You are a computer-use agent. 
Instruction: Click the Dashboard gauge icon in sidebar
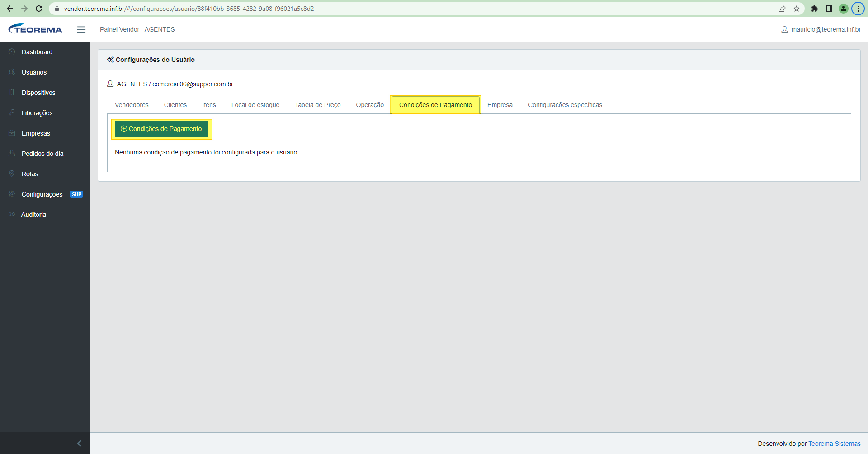tap(12, 52)
